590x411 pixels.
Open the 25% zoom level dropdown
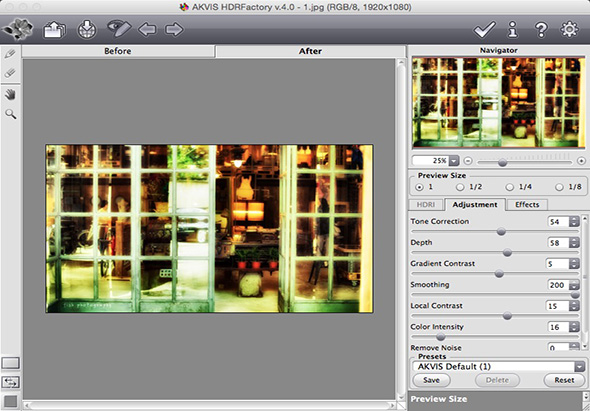click(454, 161)
